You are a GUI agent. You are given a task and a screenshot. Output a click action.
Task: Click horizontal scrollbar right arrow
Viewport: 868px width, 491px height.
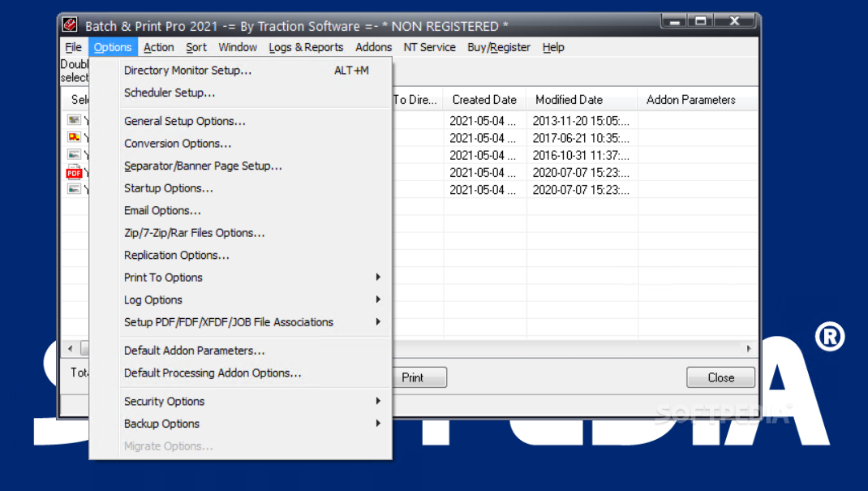pyautogui.click(x=749, y=348)
